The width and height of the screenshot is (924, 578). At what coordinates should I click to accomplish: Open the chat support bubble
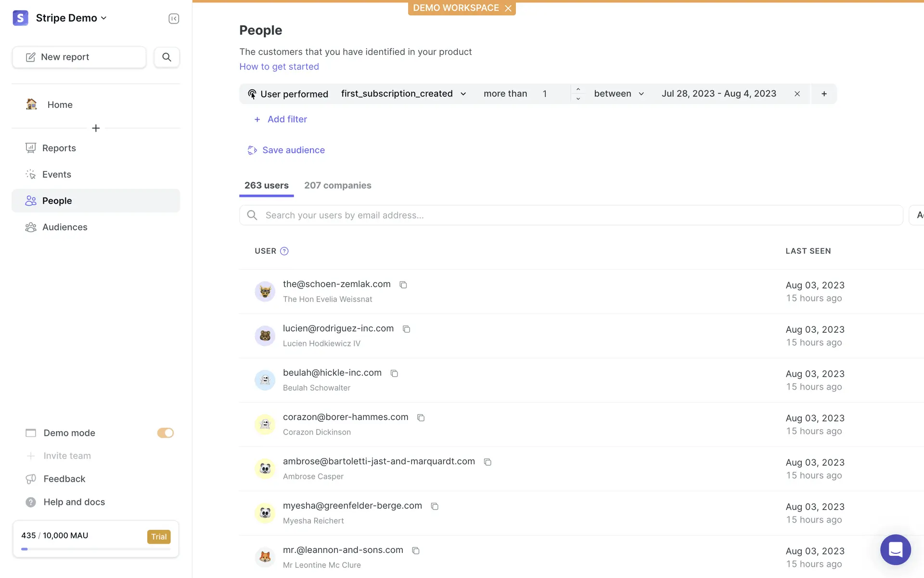coord(895,549)
